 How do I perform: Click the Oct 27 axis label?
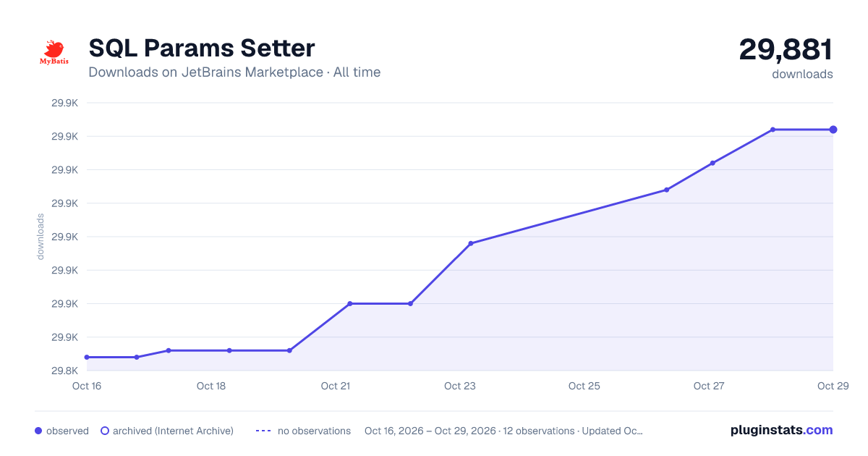pos(709,386)
